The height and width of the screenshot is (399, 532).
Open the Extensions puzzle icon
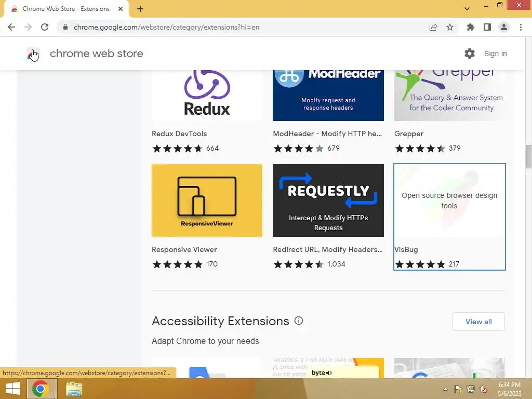click(x=471, y=27)
